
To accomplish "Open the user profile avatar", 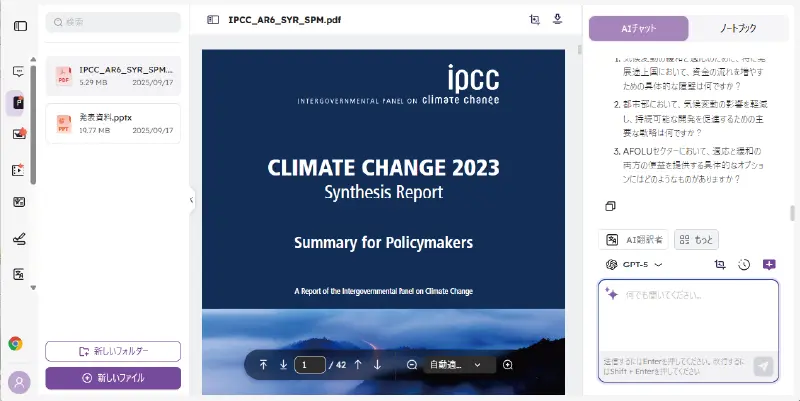I will (x=19, y=382).
